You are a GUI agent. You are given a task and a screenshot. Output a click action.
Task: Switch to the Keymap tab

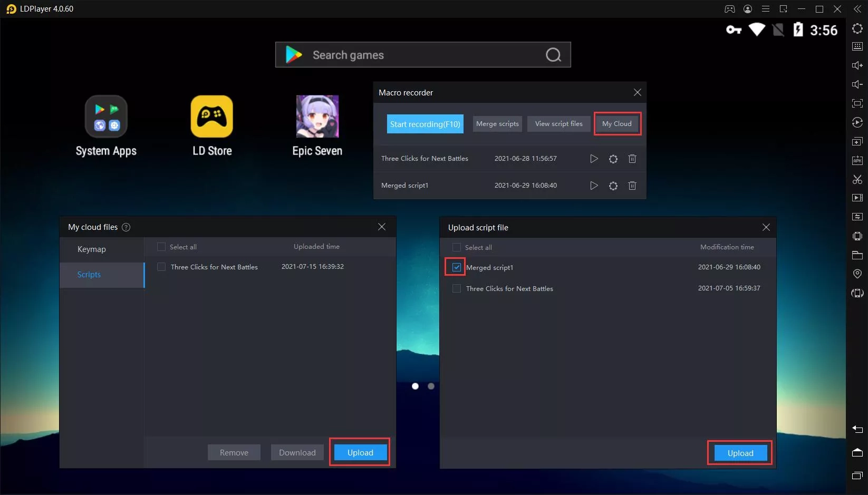point(91,249)
